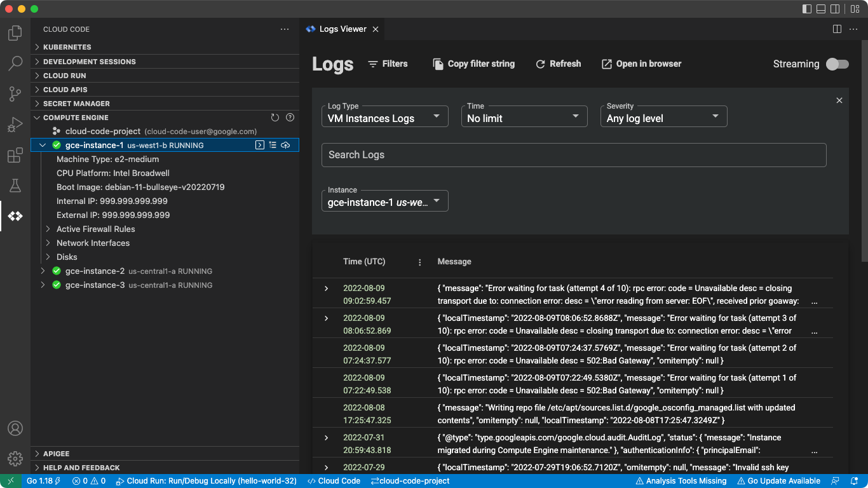Expand the 09:02:59.457 log entry
This screenshot has width=868, height=488.
click(x=327, y=288)
